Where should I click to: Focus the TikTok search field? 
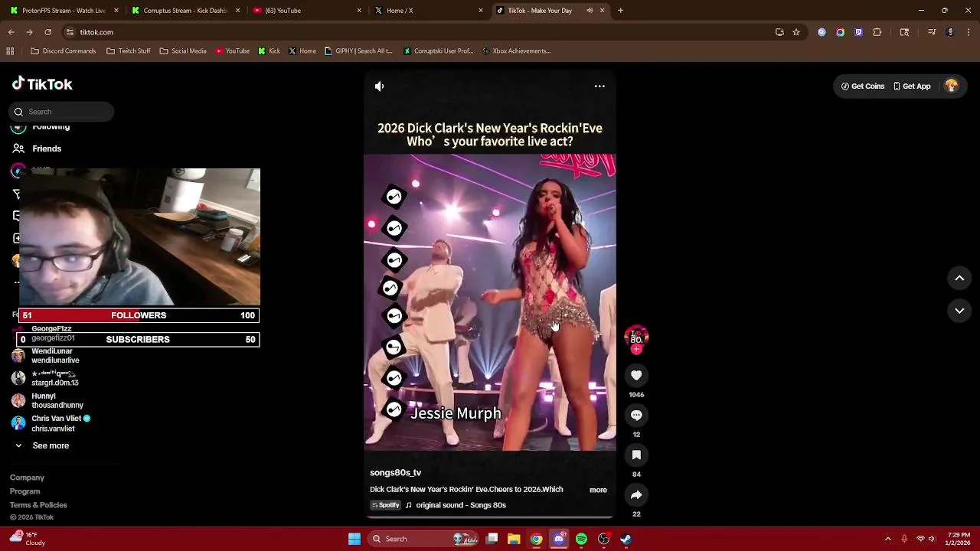[x=62, y=112]
